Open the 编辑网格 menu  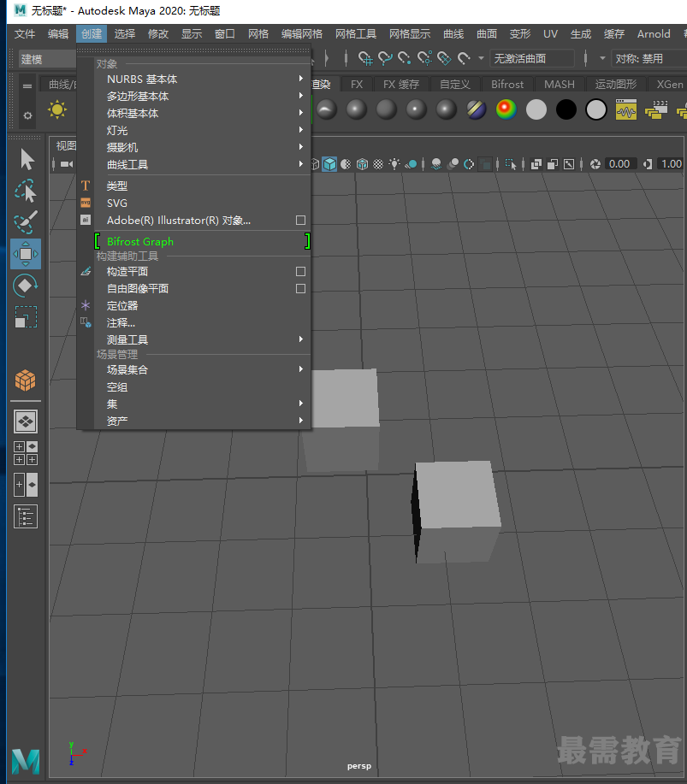302,34
